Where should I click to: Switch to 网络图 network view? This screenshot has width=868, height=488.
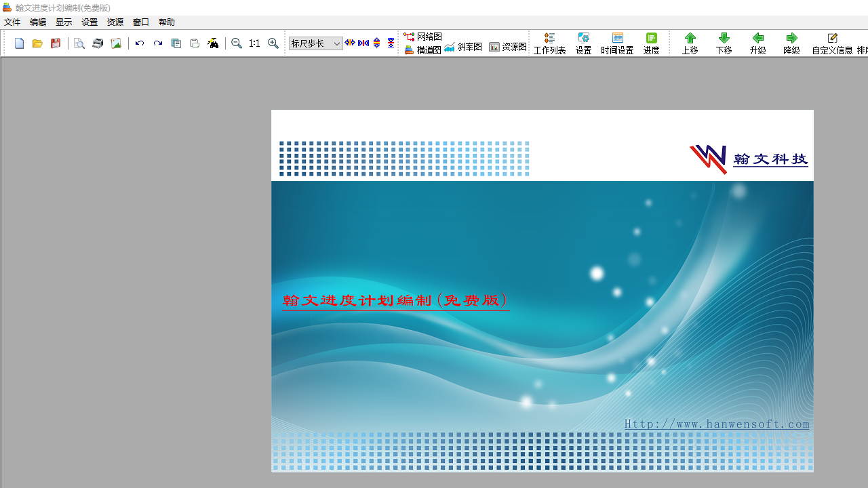(x=423, y=37)
